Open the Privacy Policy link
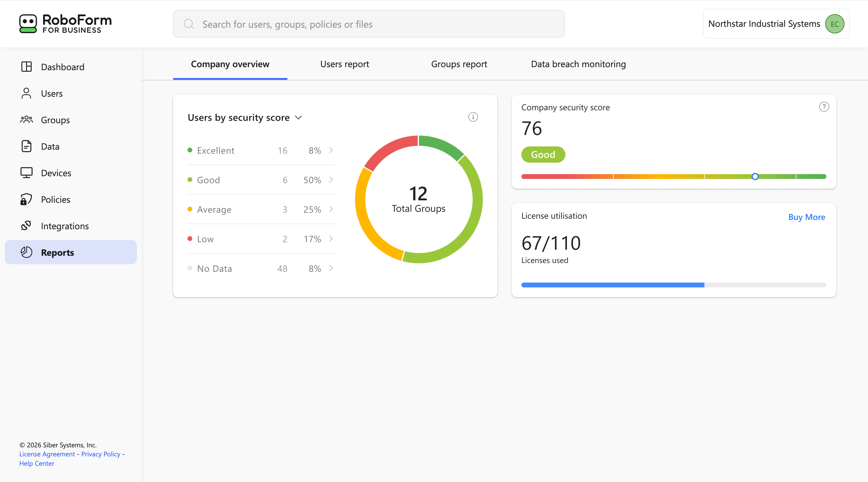This screenshot has height=482, width=868. click(x=101, y=454)
